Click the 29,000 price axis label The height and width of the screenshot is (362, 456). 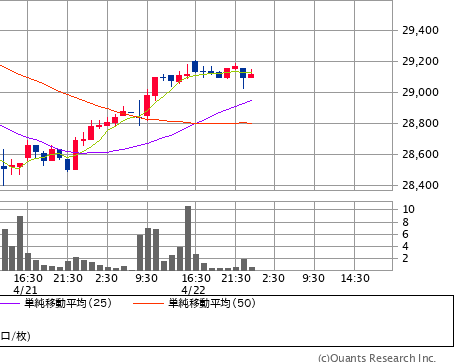click(x=420, y=92)
